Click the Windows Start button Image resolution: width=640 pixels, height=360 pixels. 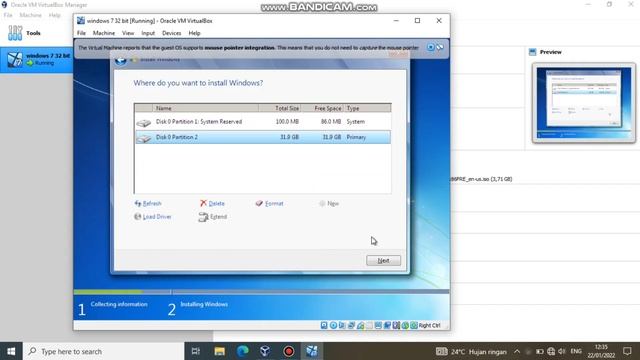pos(11,351)
